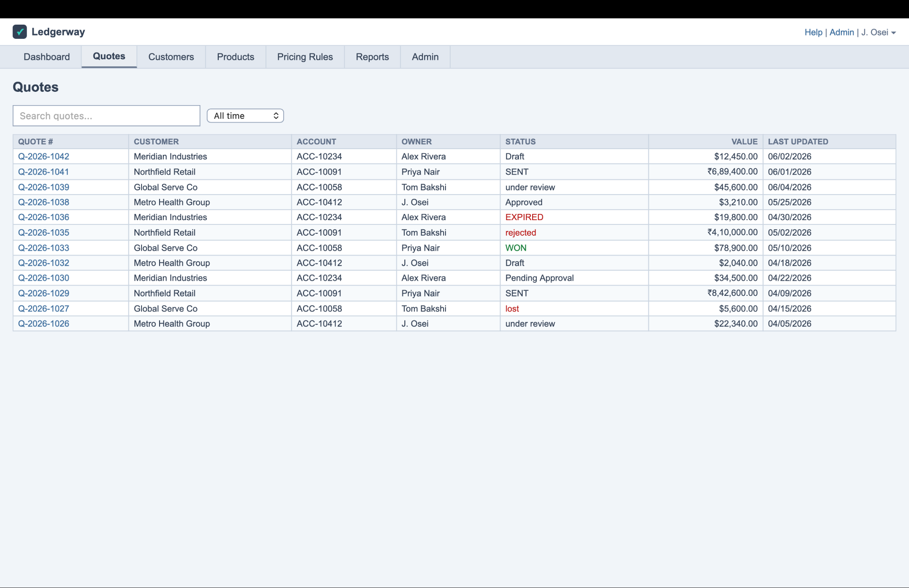This screenshot has height=588, width=909.
Task: Click the Admin link in top-right header
Action: 842,32
